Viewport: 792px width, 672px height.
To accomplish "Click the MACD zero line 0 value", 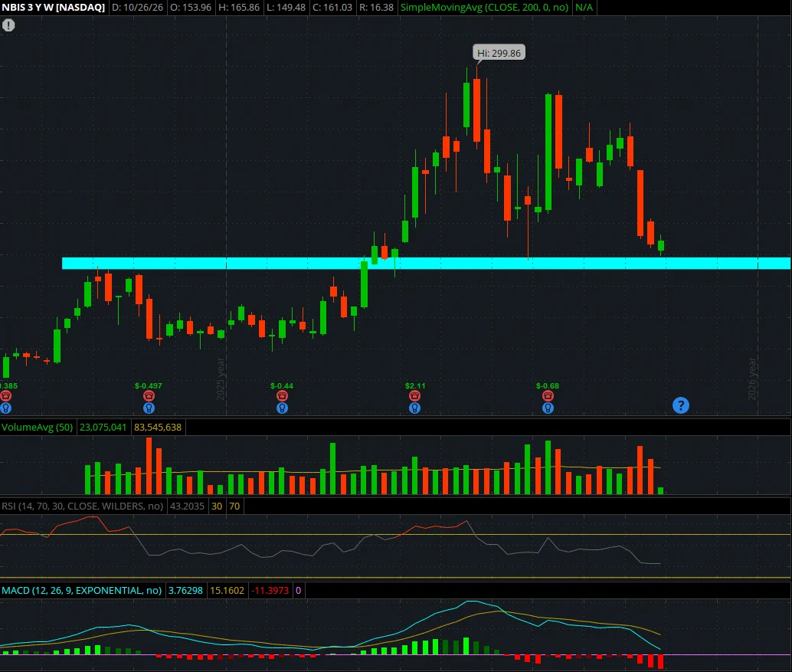I will point(298,591).
